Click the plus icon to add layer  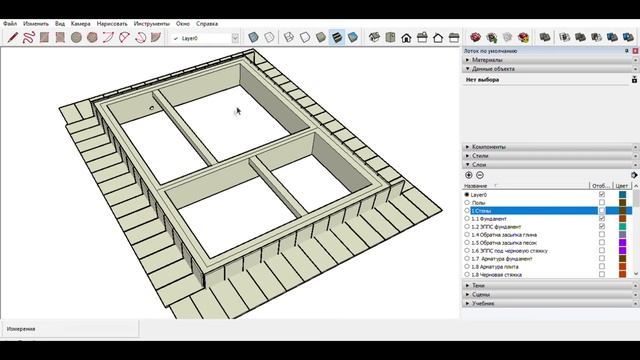coord(469,175)
